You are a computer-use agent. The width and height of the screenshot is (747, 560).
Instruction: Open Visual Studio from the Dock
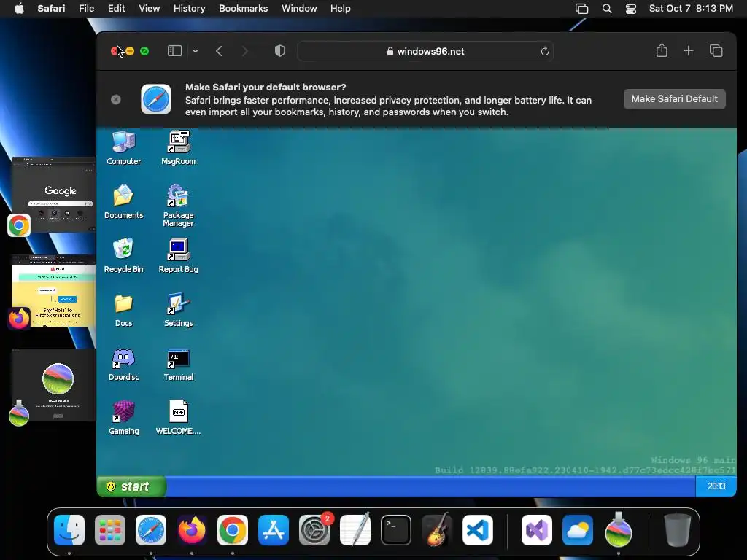pyautogui.click(x=537, y=530)
